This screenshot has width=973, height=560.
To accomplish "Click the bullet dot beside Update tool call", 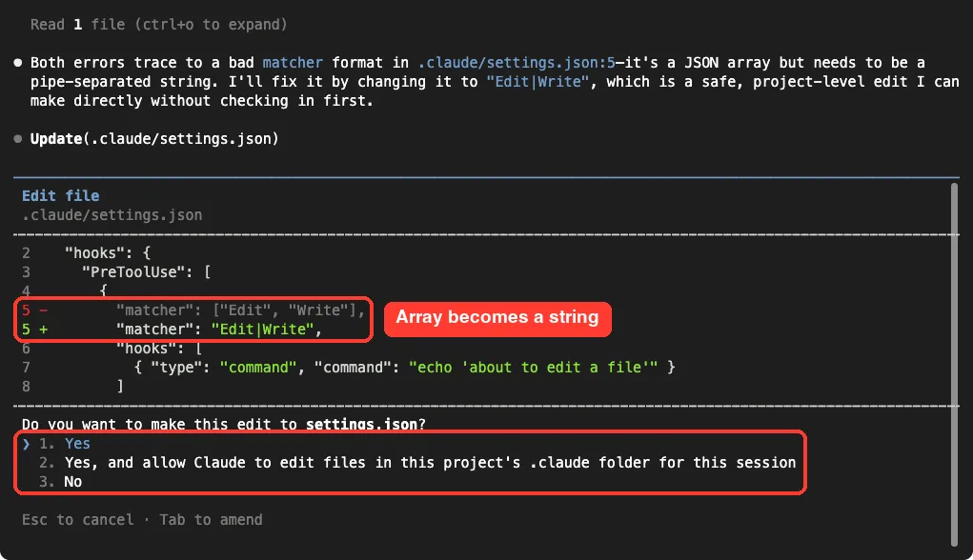I will click(18, 138).
